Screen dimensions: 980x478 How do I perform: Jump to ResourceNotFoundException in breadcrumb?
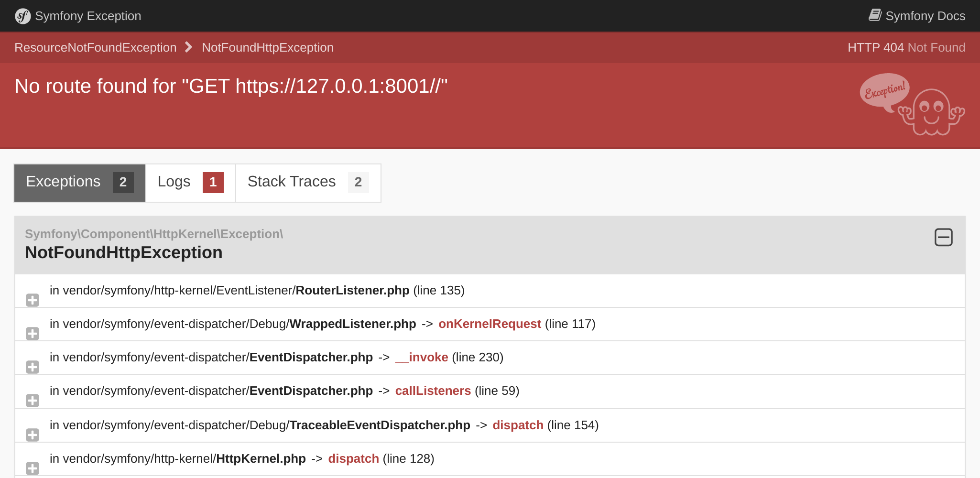(x=95, y=48)
